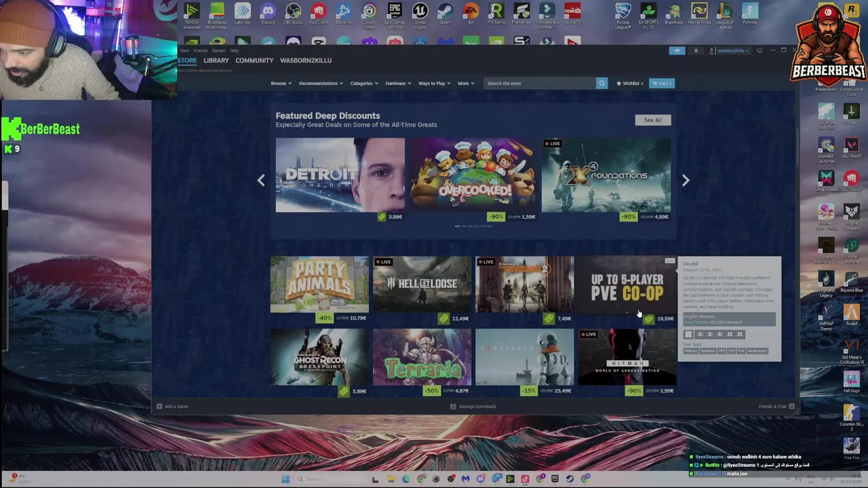The height and width of the screenshot is (488, 868).
Task: Click See All for Featured Deep Discounts
Action: [x=653, y=120]
